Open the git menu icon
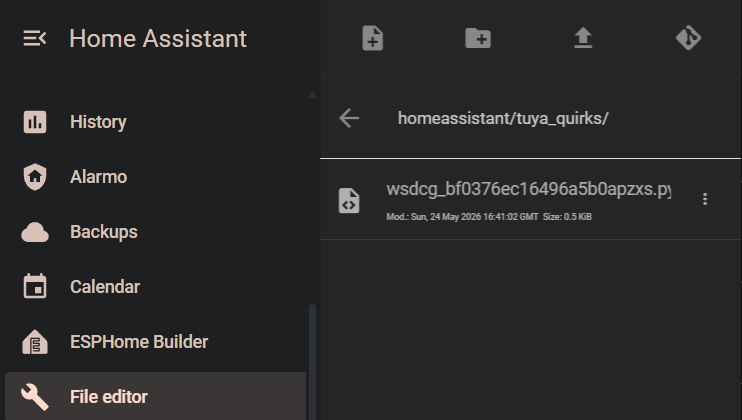The image size is (742, 420). (x=688, y=38)
